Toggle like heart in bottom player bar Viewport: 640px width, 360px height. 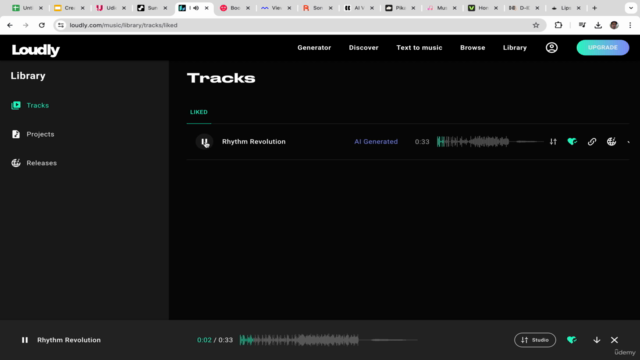(572, 340)
